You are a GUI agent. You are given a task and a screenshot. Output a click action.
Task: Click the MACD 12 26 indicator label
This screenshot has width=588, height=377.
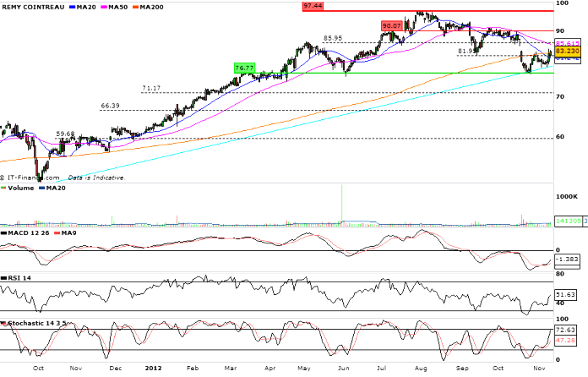25,233
